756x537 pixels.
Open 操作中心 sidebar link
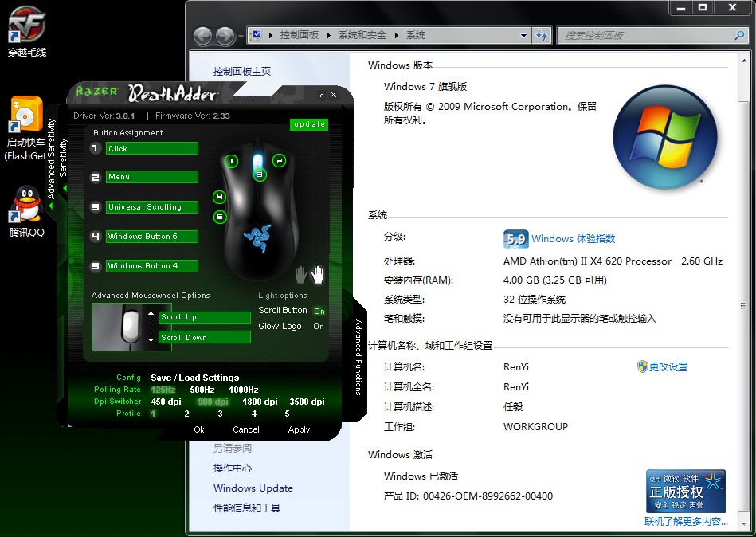[x=233, y=468]
